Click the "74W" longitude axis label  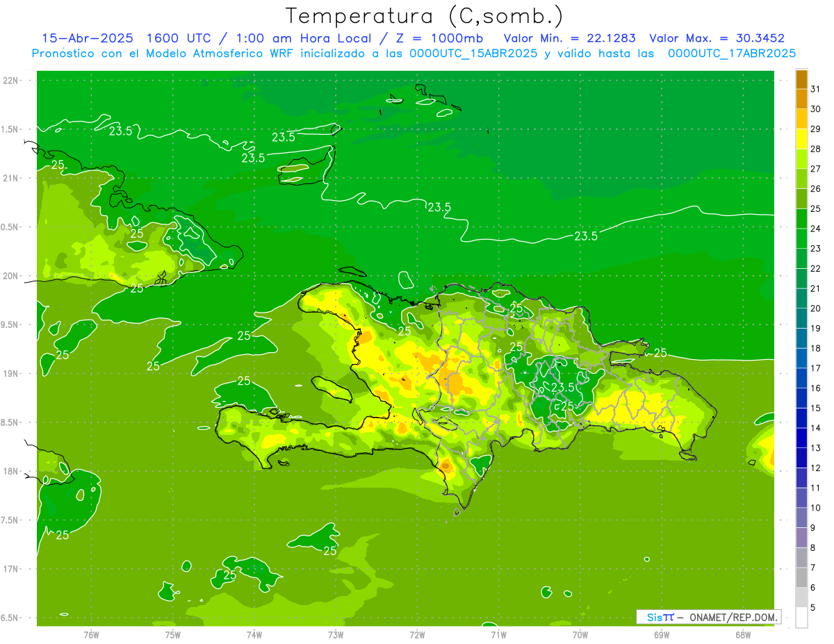click(x=254, y=635)
